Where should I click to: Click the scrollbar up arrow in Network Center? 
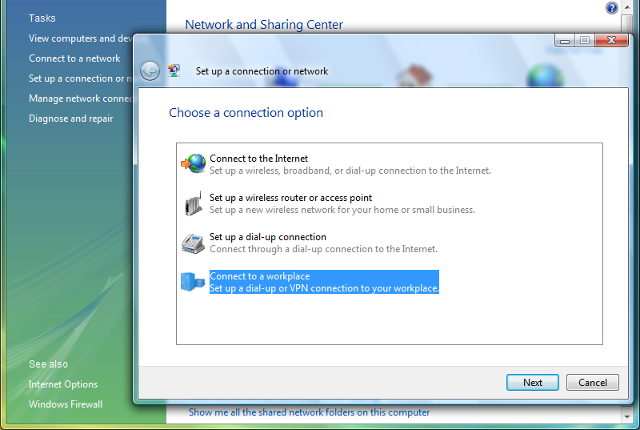click(x=627, y=7)
